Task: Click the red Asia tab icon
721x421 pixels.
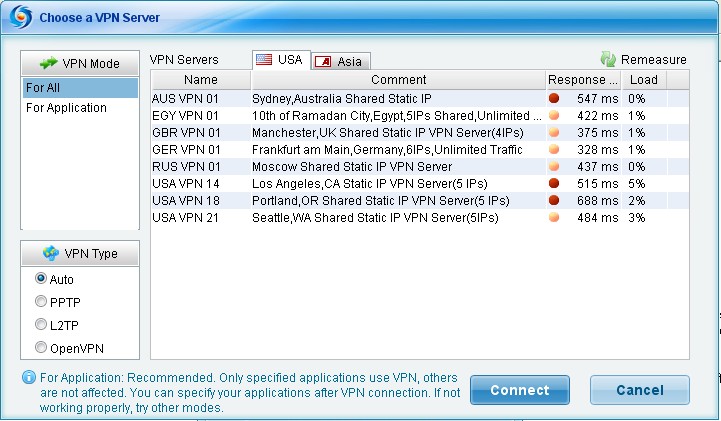Action: [x=323, y=61]
